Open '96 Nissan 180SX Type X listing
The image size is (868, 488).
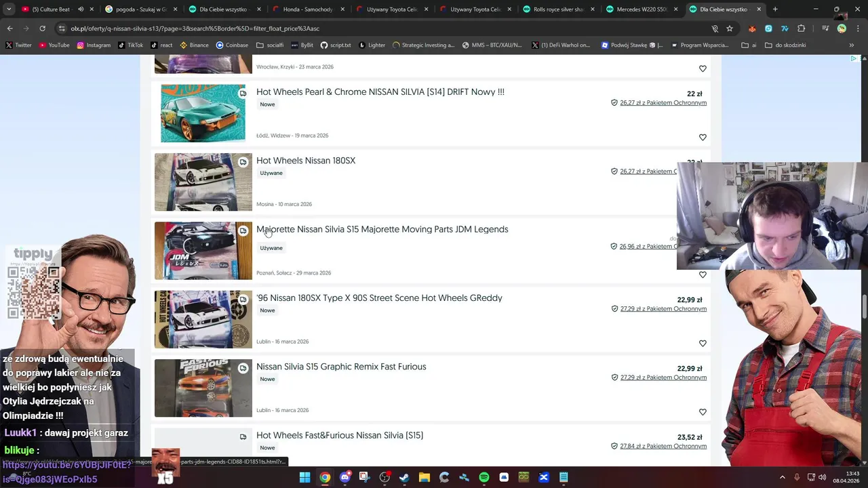pyautogui.click(x=379, y=298)
